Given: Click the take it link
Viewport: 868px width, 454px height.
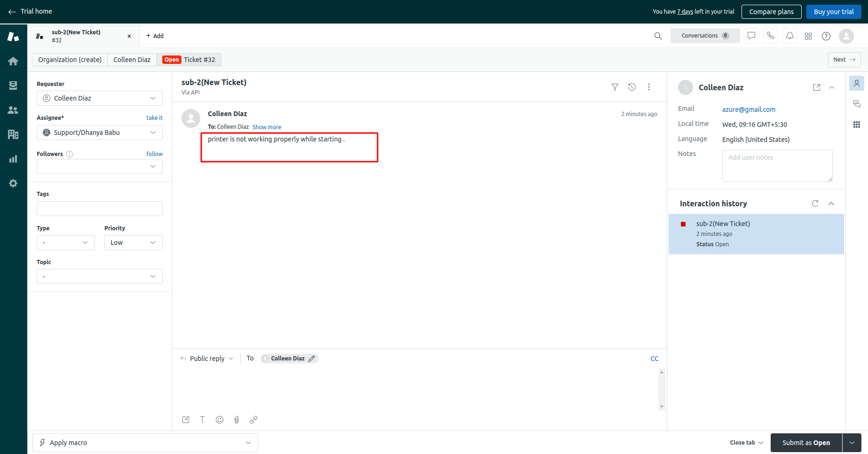Looking at the screenshot, I should click(154, 118).
